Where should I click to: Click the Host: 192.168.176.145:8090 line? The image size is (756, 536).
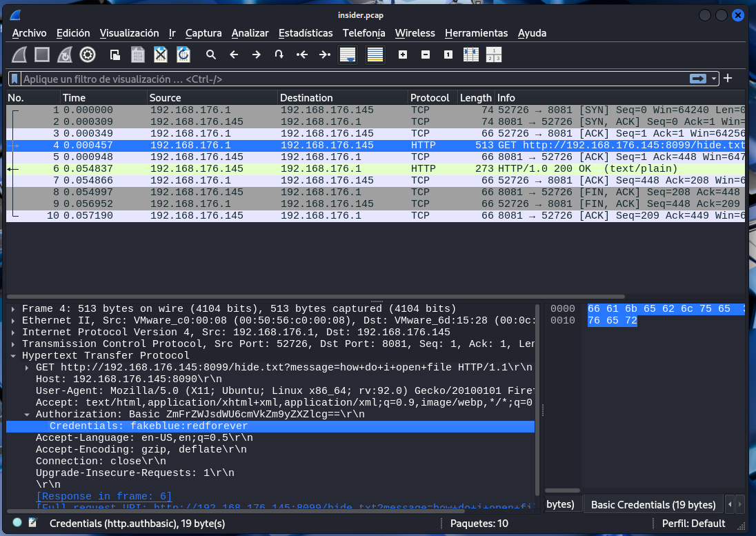tap(129, 379)
